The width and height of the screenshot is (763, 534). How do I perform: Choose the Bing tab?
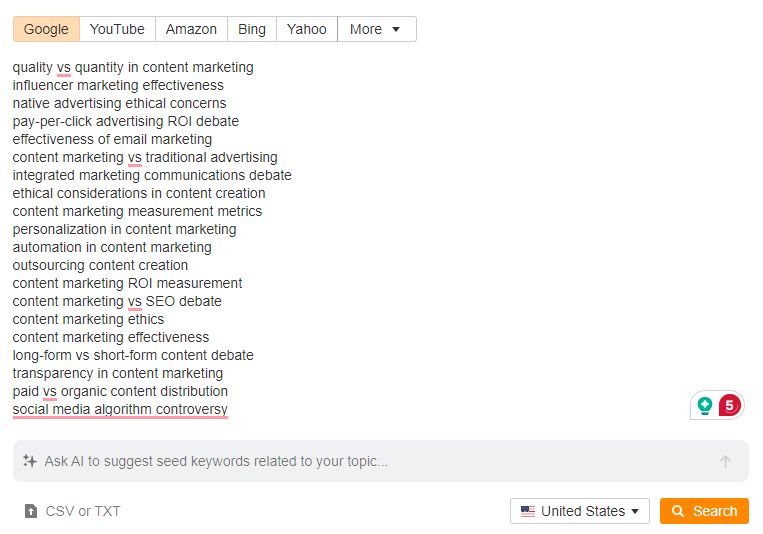252,29
